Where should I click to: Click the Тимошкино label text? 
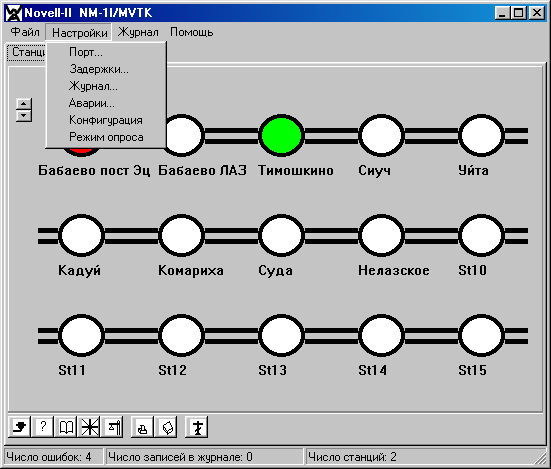(x=296, y=171)
